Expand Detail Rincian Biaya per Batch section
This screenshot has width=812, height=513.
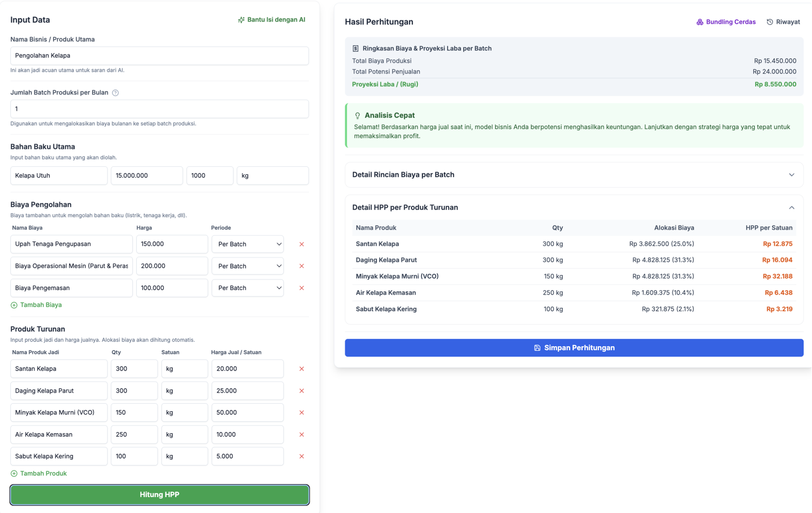[x=574, y=175]
